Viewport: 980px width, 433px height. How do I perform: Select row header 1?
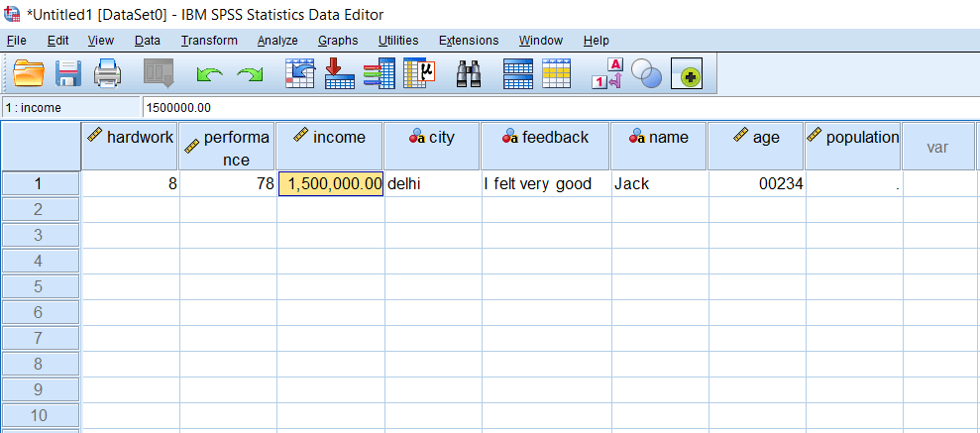[x=40, y=183]
